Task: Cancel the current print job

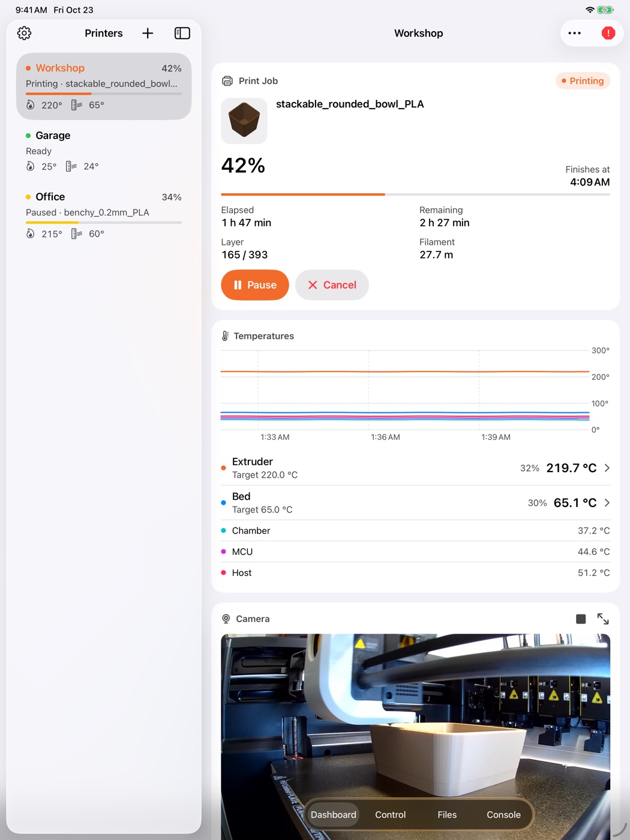Action: click(x=332, y=285)
